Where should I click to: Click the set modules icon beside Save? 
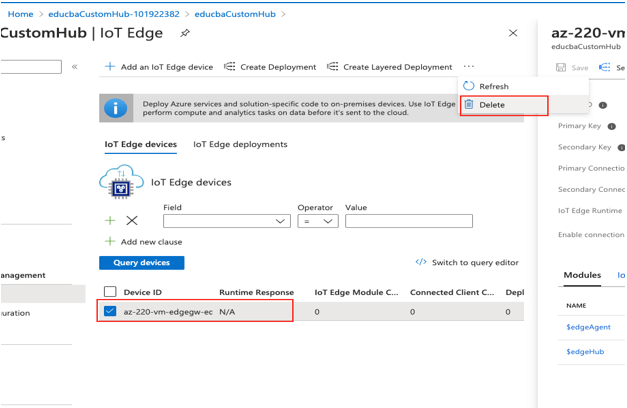pyautogui.click(x=605, y=67)
